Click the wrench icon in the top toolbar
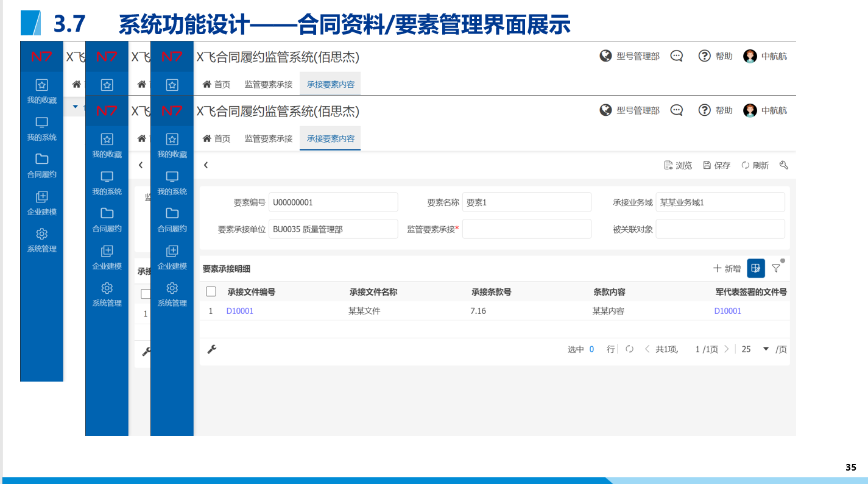Image resolution: width=868 pixels, height=484 pixels. [784, 165]
